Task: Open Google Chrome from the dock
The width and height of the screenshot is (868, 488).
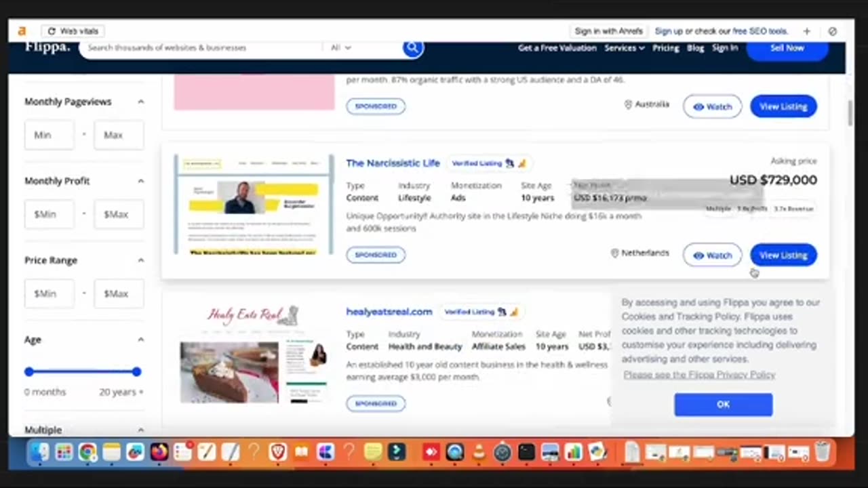Action: 87,451
